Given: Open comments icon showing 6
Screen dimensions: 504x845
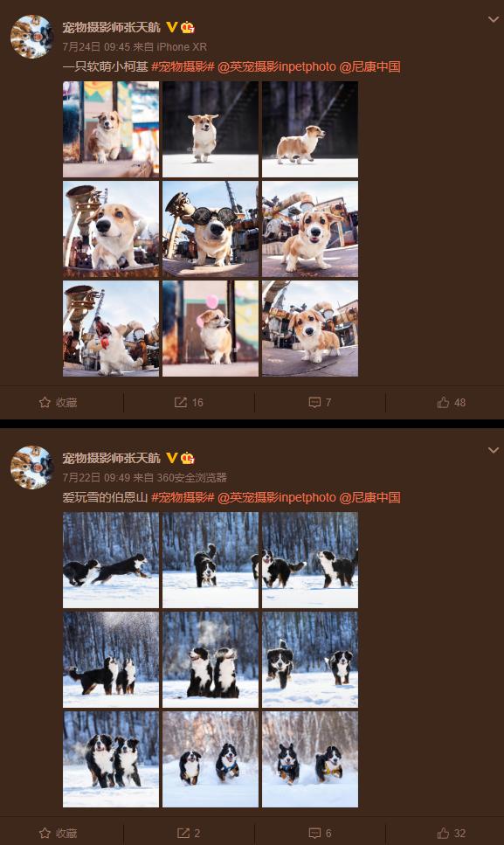Looking at the screenshot, I should pyautogui.click(x=314, y=833).
